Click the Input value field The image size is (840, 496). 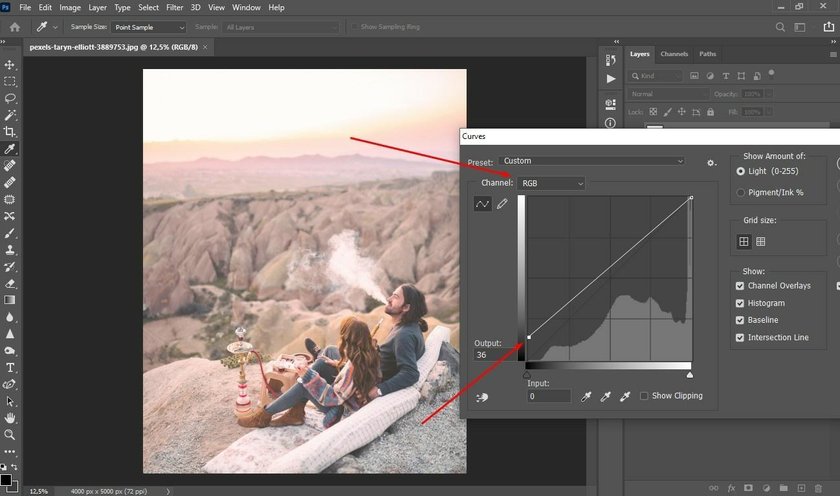(x=549, y=396)
